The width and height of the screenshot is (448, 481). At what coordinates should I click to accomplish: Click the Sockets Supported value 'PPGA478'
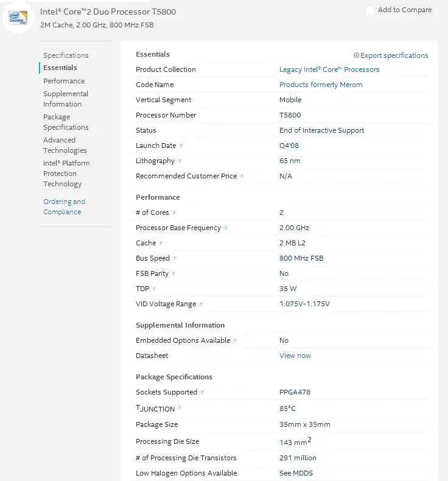pos(295,392)
